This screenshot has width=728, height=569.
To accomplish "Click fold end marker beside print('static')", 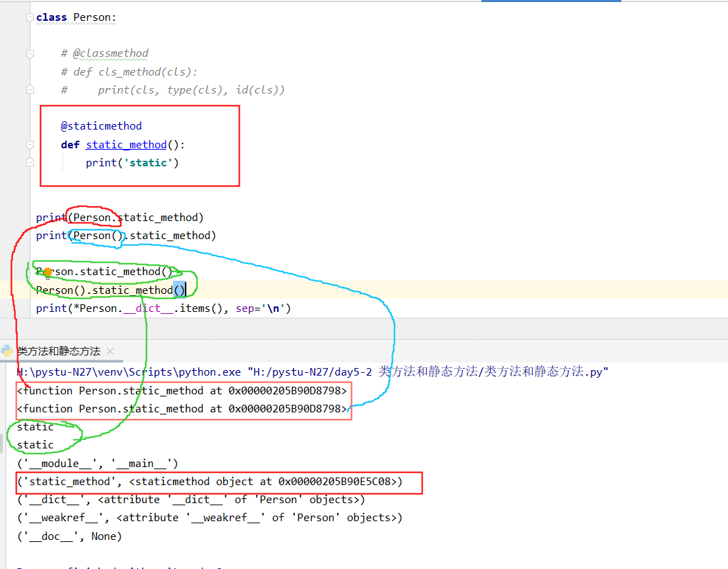I will tap(29, 163).
